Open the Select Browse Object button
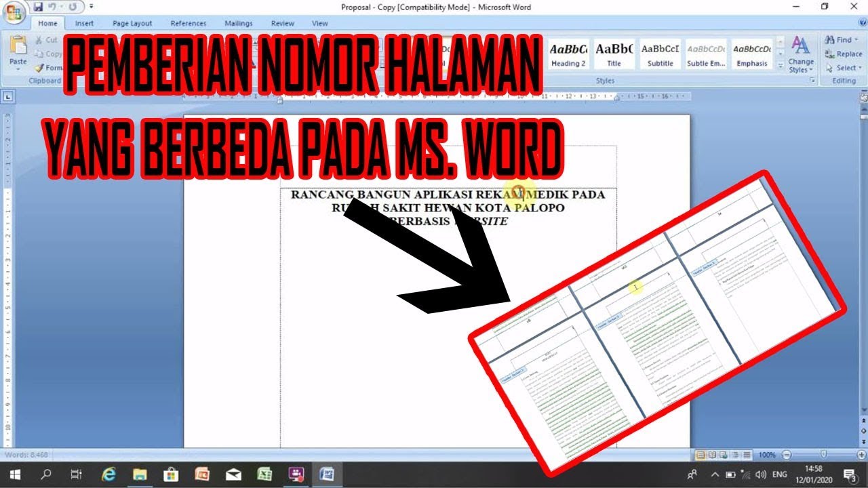Viewport: 868px width, 488px height. click(863, 430)
